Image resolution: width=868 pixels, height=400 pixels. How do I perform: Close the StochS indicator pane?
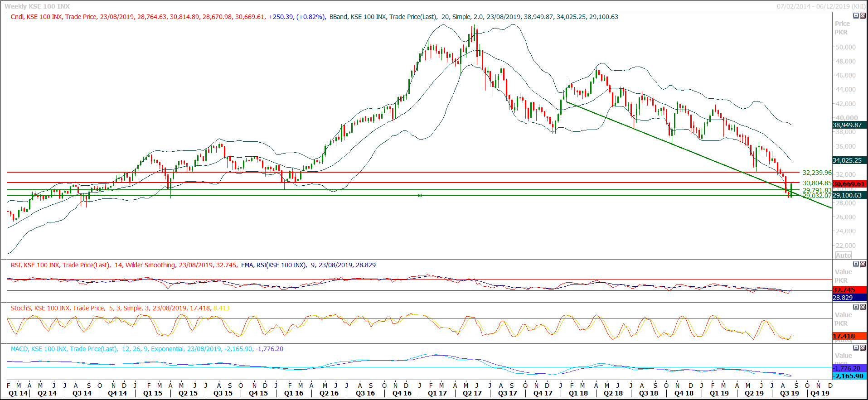pyautogui.click(x=863, y=307)
